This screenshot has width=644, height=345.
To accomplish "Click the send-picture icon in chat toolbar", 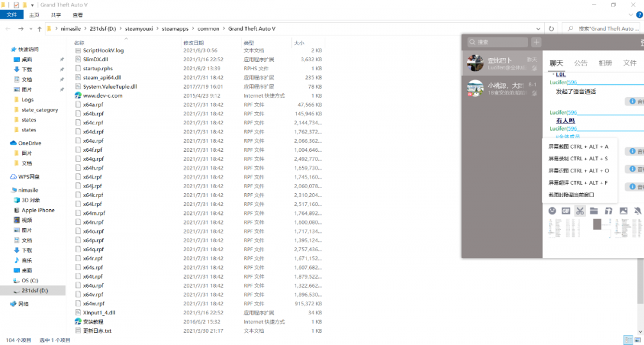I will [x=623, y=210].
